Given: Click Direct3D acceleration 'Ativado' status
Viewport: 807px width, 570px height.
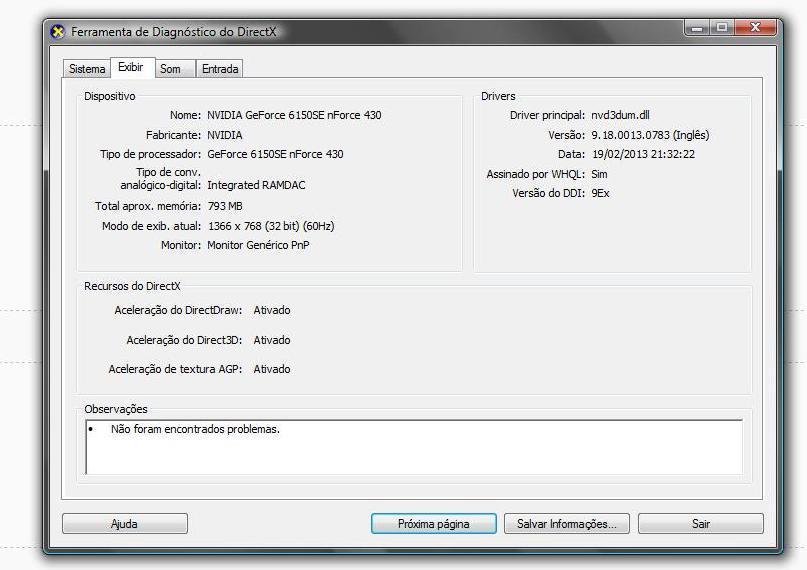Looking at the screenshot, I should point(272,340).
